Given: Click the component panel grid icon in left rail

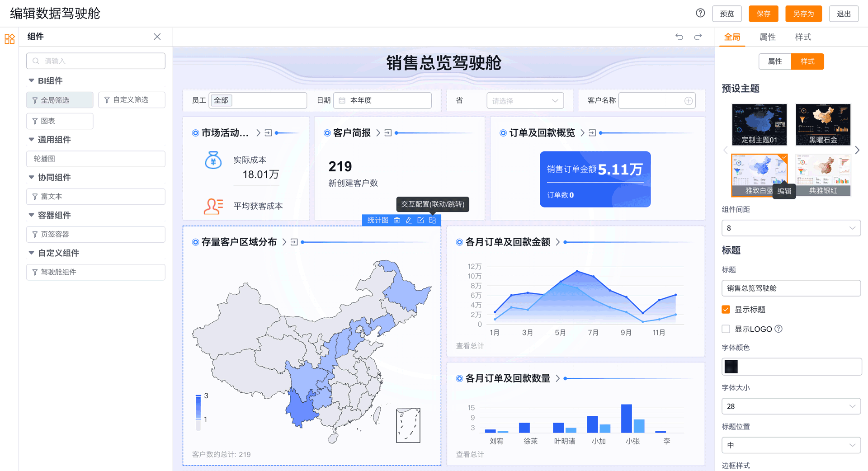Looking at the screenshot, I should click(x=9, y=39).
